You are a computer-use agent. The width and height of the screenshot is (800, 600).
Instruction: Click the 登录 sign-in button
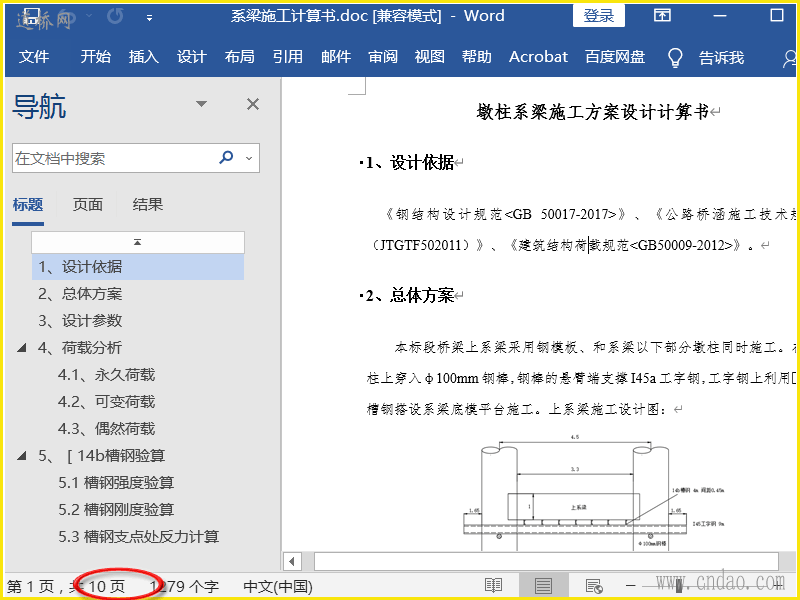(x=598, y=15)
